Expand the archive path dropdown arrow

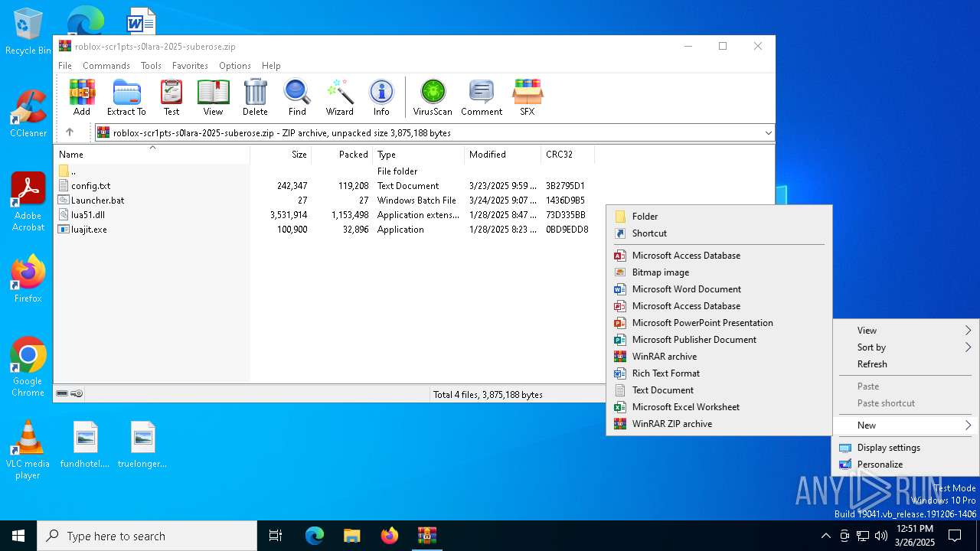point(768,133)
